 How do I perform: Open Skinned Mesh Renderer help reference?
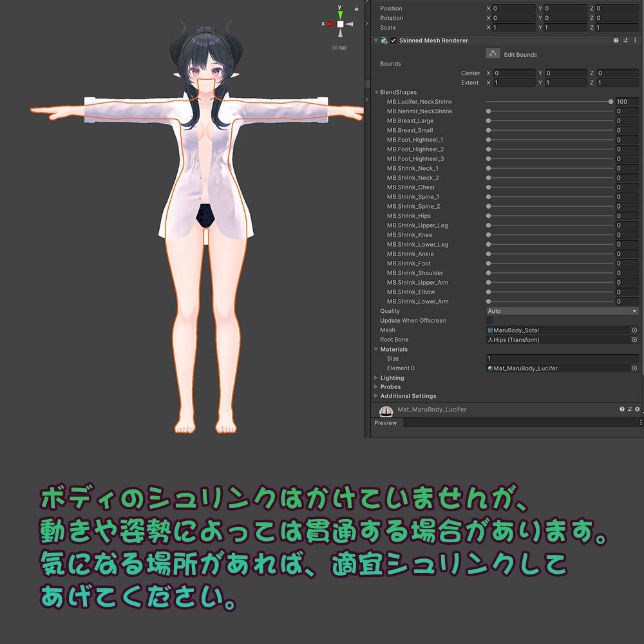click(x=616, y=40)
